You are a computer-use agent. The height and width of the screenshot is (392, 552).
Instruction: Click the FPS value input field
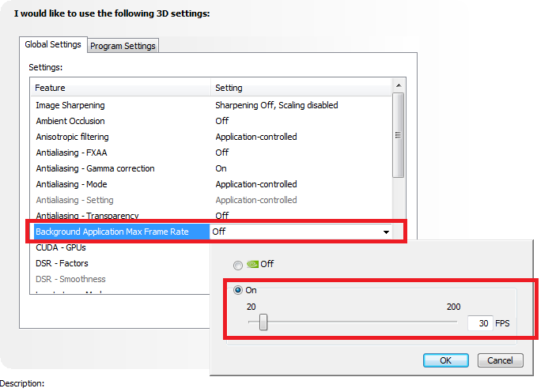point(480,323)
